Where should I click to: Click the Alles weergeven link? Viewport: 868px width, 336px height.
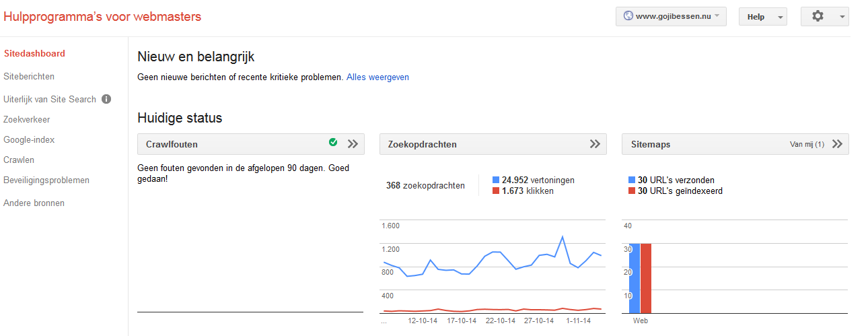pos(377,77)
